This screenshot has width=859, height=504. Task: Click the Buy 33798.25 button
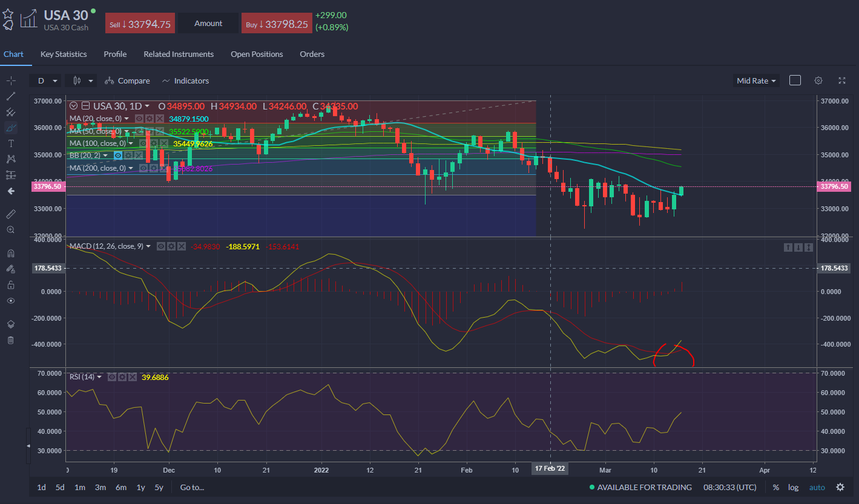pyautogui.click(x=277, y=24)
